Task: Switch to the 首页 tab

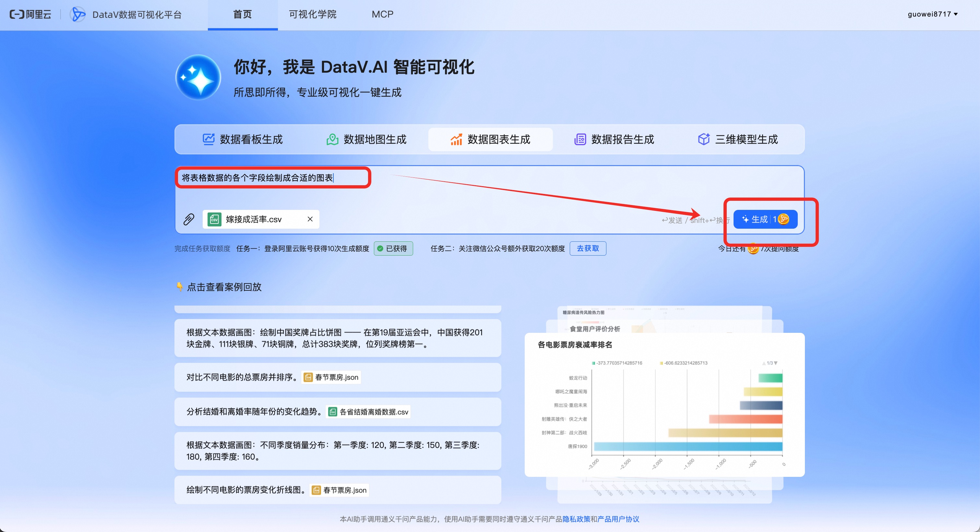Action: pos(242,15)
